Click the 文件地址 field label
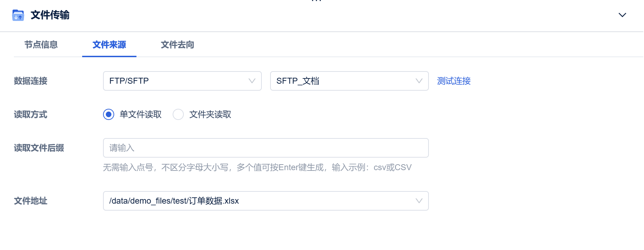644x250 pixels. 31,201
